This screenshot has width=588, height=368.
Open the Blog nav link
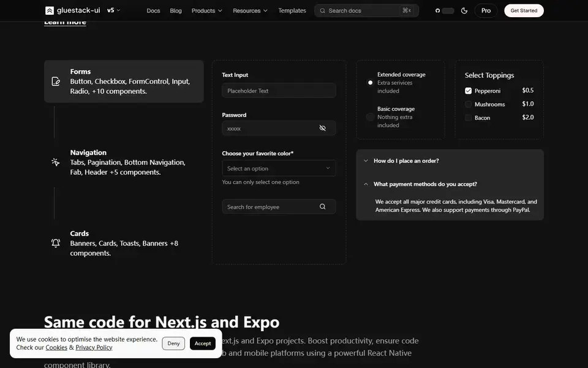tap(176, 10)
